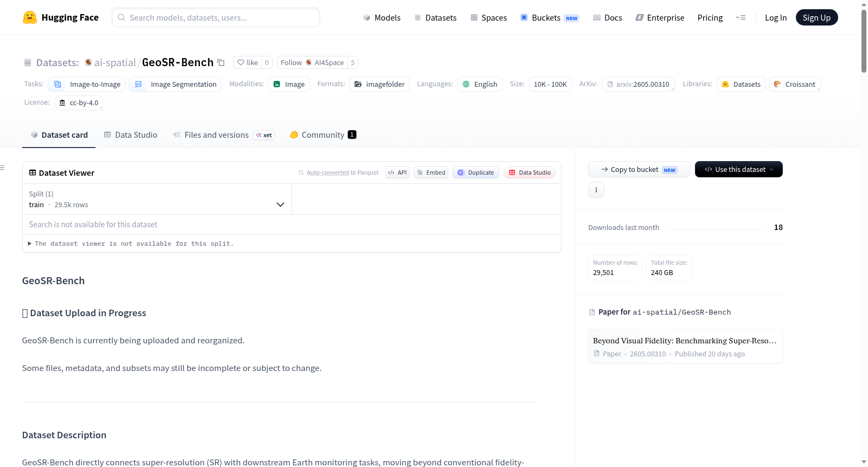868x467 pixels.
Task: Open the API button in Dataset Viewer
Action: 397,172
